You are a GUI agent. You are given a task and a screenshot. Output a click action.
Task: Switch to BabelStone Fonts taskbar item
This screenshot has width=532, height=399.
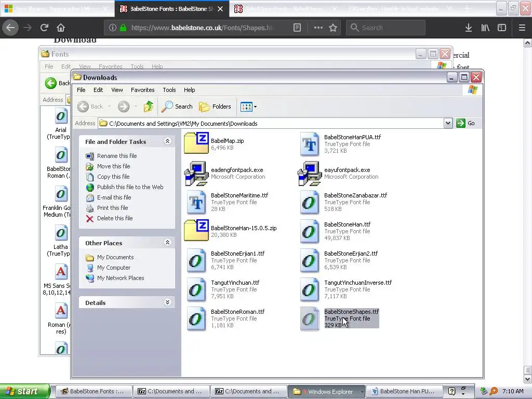click(x=93, y=391)
